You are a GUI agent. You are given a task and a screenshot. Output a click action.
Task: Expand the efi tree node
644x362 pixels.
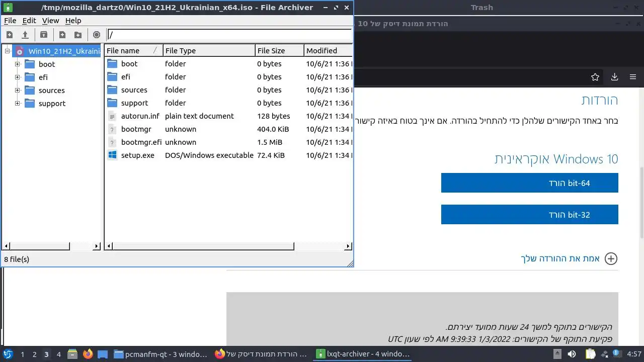tap(18, 77)
